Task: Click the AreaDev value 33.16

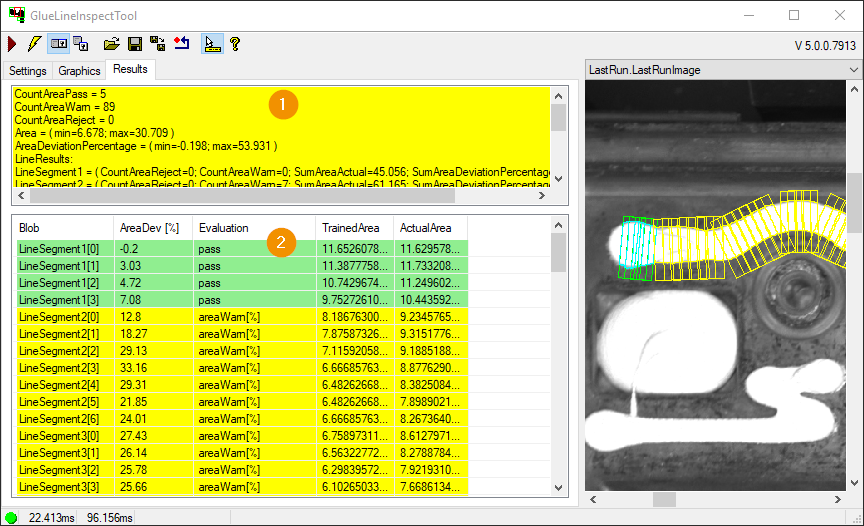Action: pyautogui.click(x=133, y=368)
